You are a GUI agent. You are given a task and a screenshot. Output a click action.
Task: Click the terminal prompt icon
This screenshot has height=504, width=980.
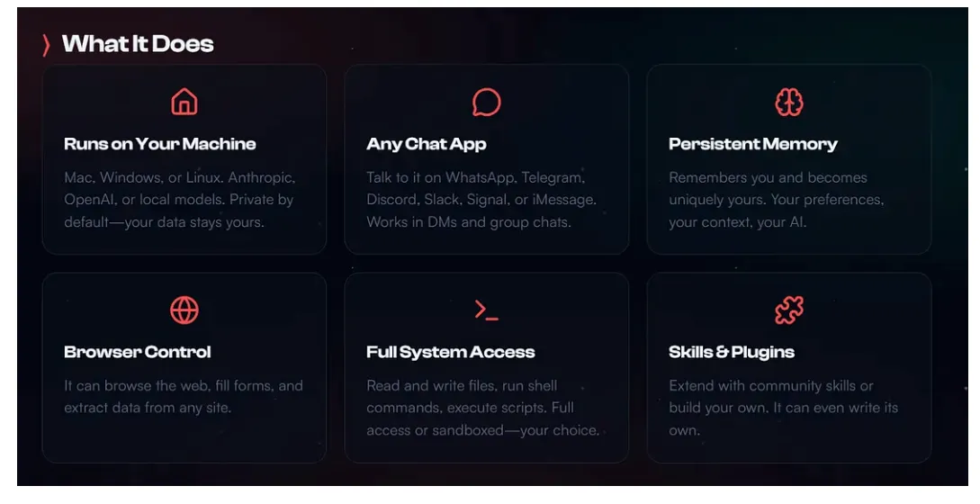(486, 310)
